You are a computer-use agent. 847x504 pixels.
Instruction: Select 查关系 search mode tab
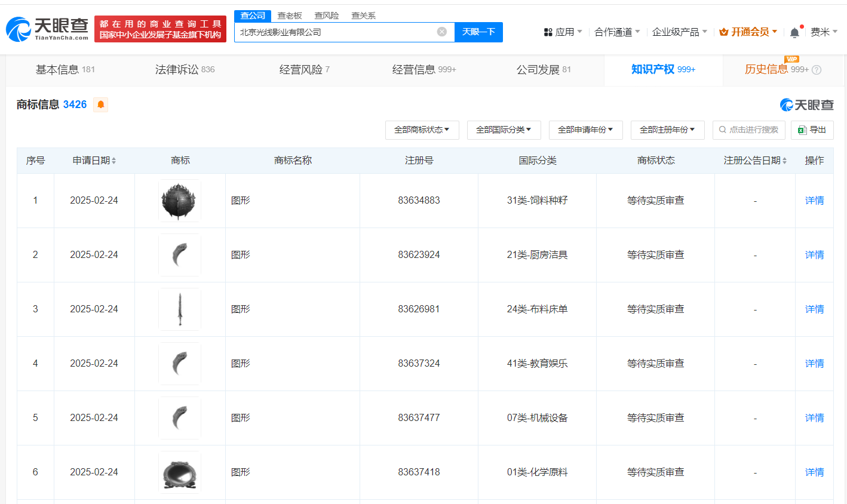[x=363, y=16]
